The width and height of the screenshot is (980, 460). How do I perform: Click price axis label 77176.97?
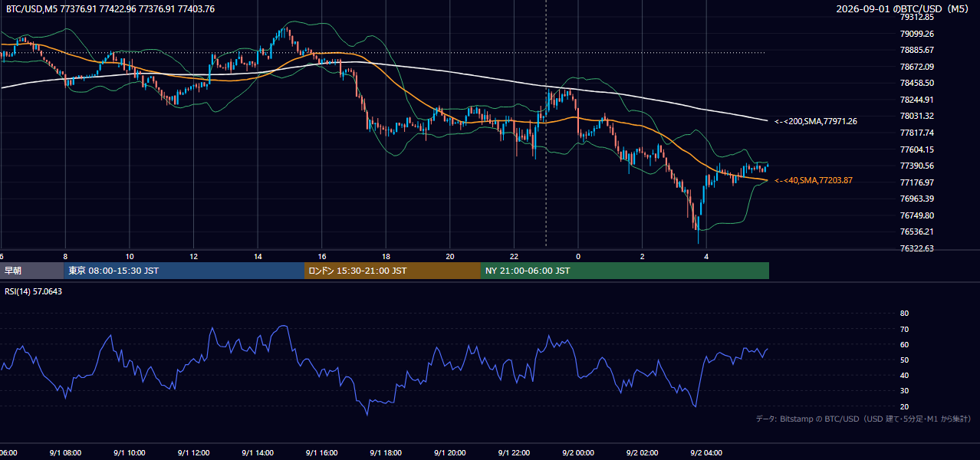pyautogui.click(x=917, y=182)
